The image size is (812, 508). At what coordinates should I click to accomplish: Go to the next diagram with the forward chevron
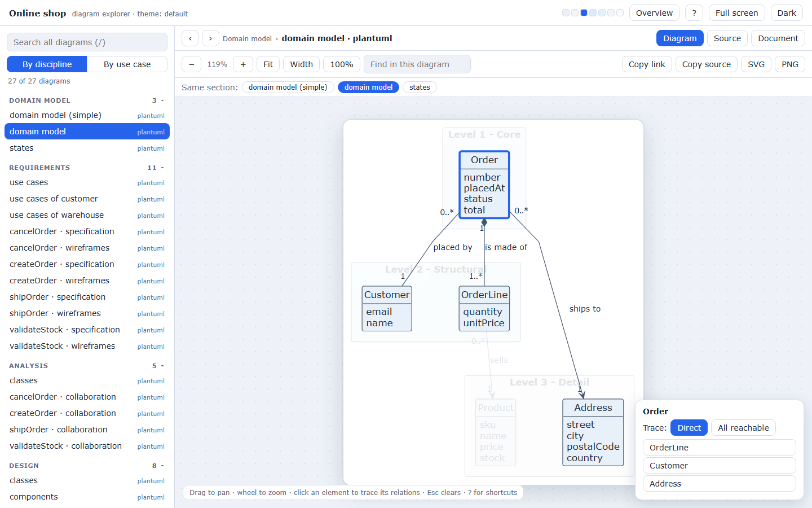click(210, 38)
